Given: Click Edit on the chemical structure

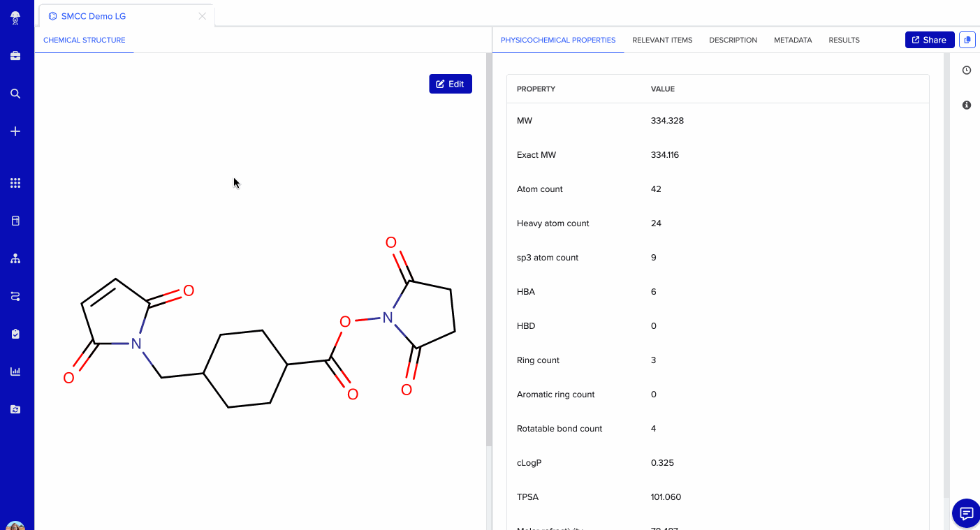Looking at the screenshot, I should [451, 84].
